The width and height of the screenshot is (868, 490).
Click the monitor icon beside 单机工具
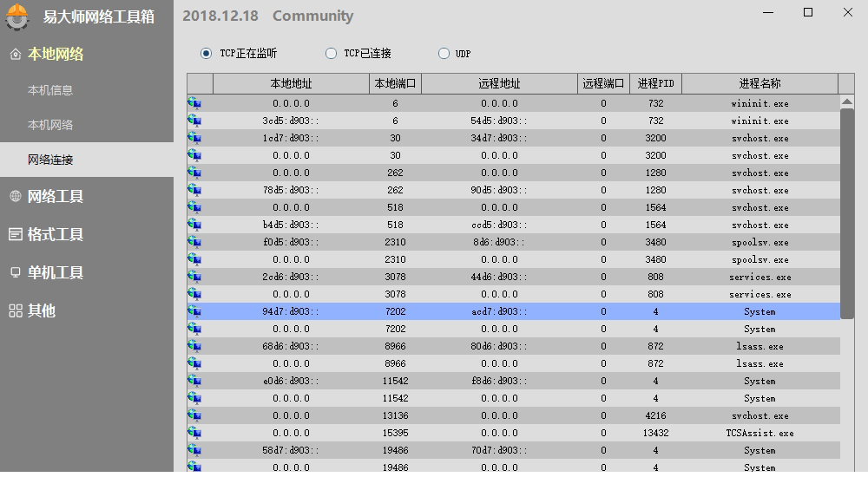point(16,272)
